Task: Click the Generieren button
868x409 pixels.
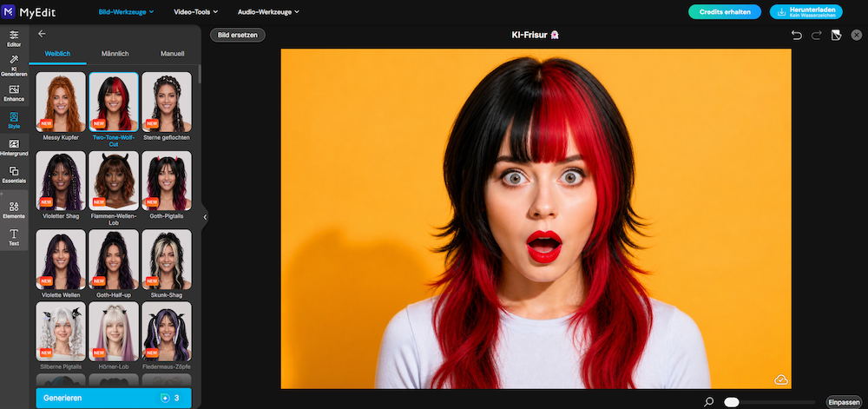Action: click(114, 398)
